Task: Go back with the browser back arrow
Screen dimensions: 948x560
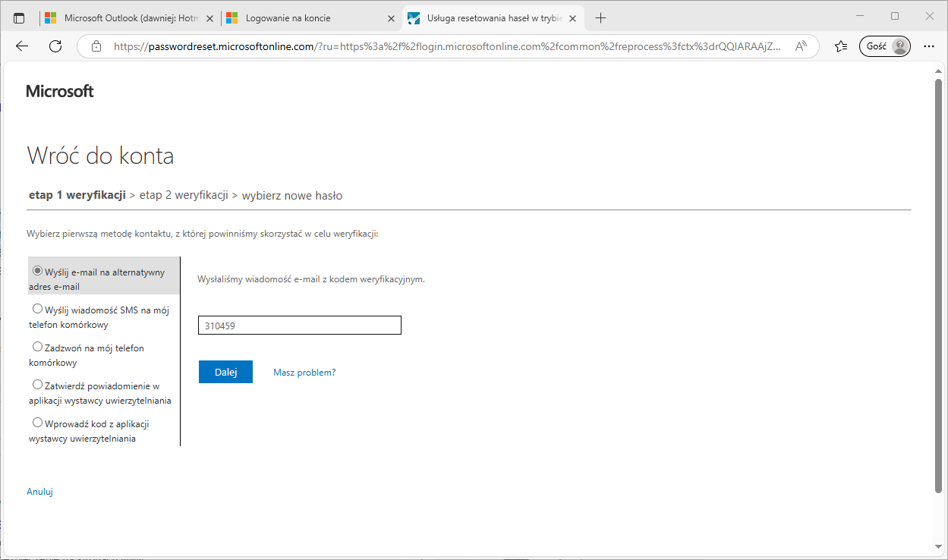Action: point(22,46)
